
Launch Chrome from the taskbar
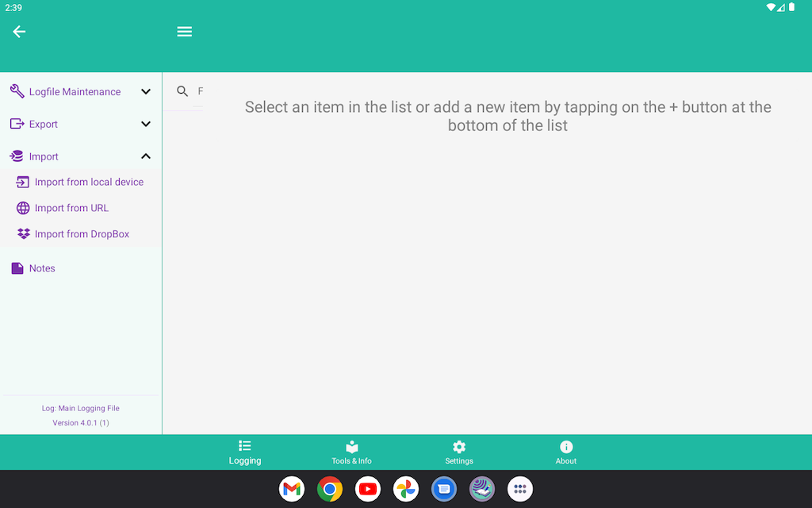pos(330,489)
